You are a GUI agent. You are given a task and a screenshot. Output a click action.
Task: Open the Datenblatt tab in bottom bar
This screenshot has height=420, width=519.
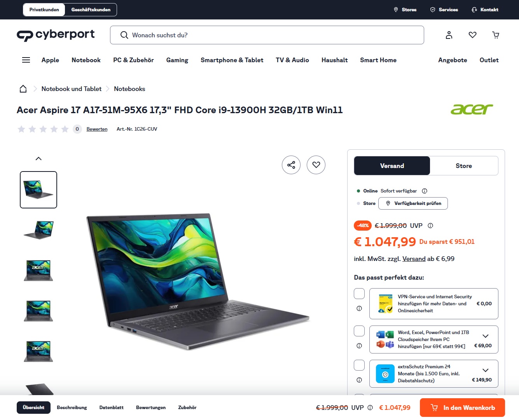112,408
